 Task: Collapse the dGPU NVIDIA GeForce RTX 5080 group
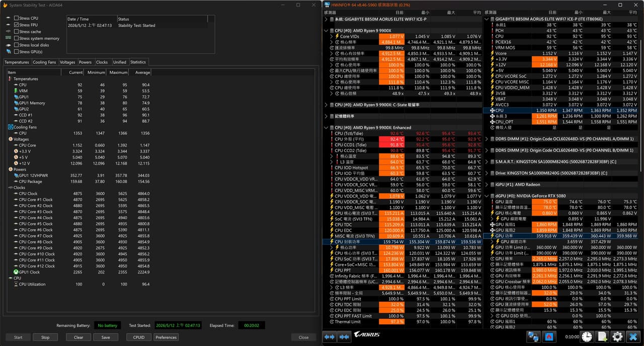(487, 196)
